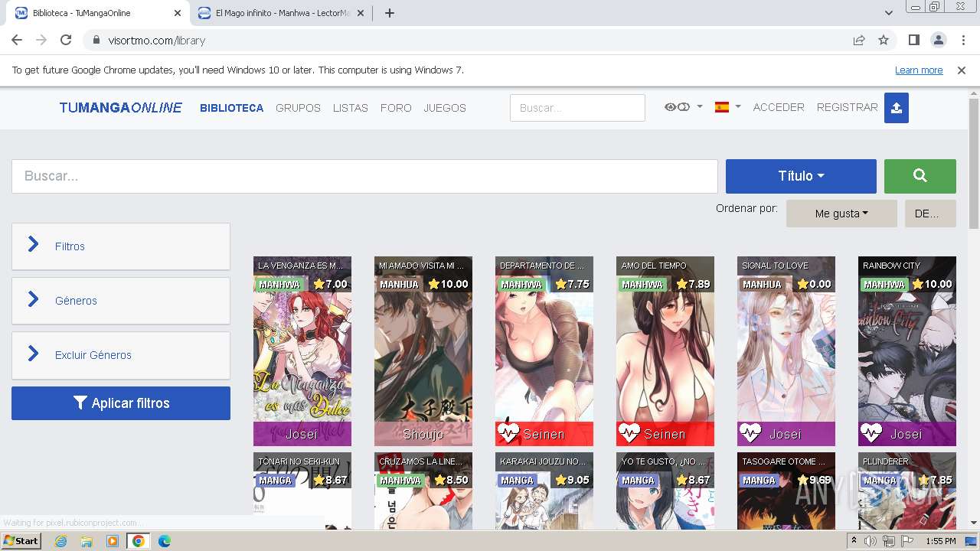Screen dimensions: 980x551
Task: Click the green search magnifier button
Action: (x=920, y=176)
